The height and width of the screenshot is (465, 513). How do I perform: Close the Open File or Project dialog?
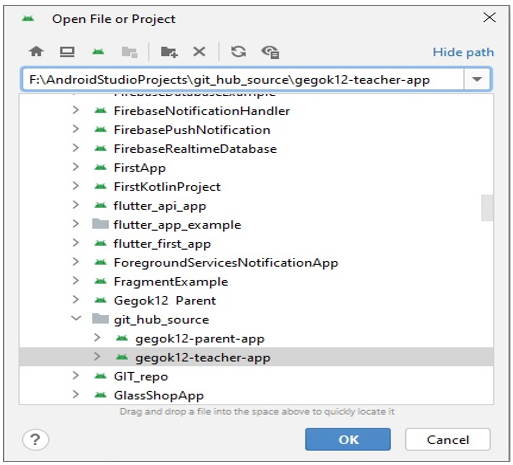pyautogui.click(x=489, y=17)
